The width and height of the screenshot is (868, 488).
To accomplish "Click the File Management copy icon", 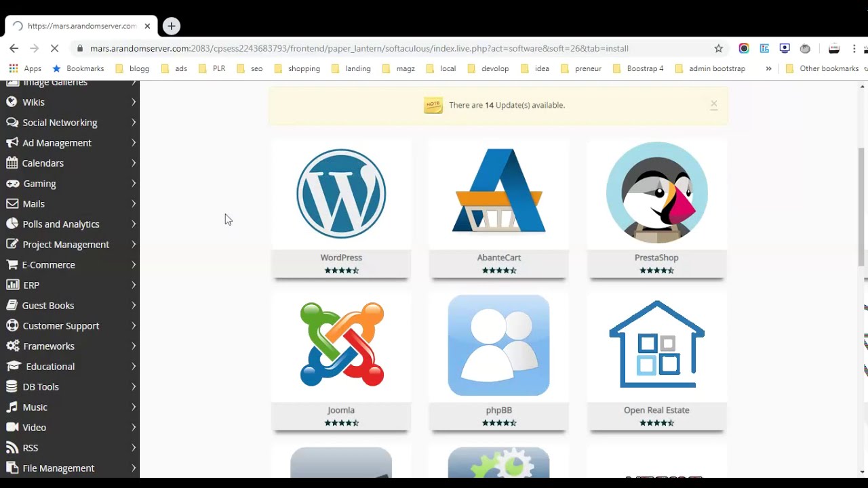I will pos(11,468).
